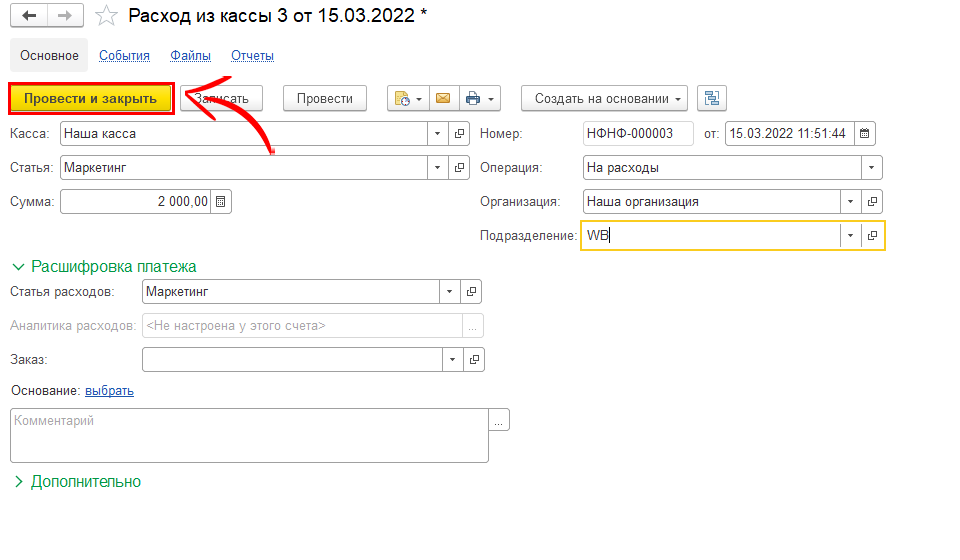
Task: Click the email envelope icon in toolbar
Action: point(443,98)
